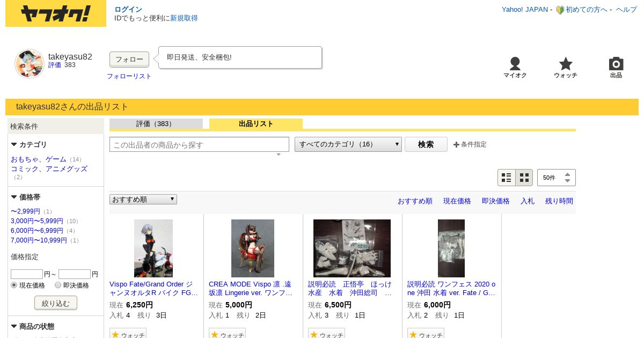Open the CREA MODE Vispo 凛 遠坂凛 title link
This screenshot has height=338, width=644.
coord(251,289)
